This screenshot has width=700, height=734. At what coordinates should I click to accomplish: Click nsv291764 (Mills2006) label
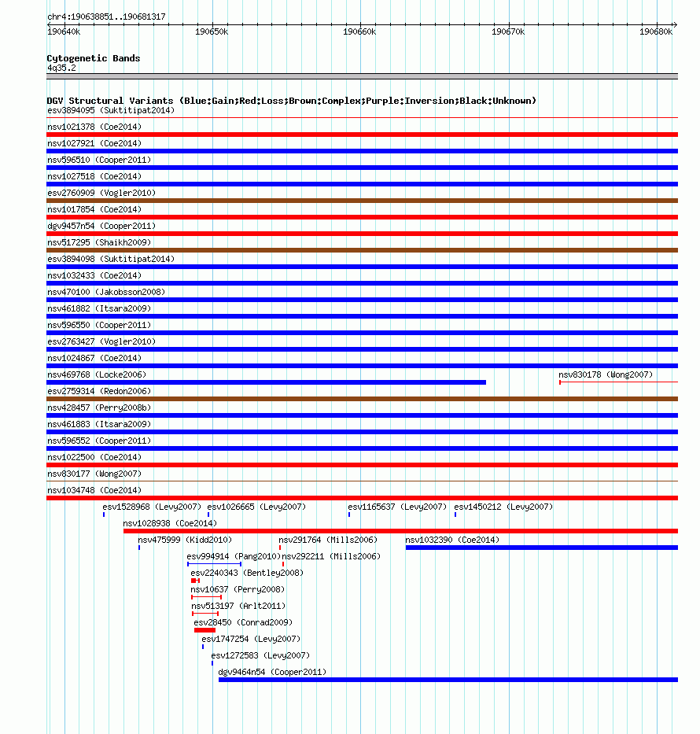click(328, 540)
